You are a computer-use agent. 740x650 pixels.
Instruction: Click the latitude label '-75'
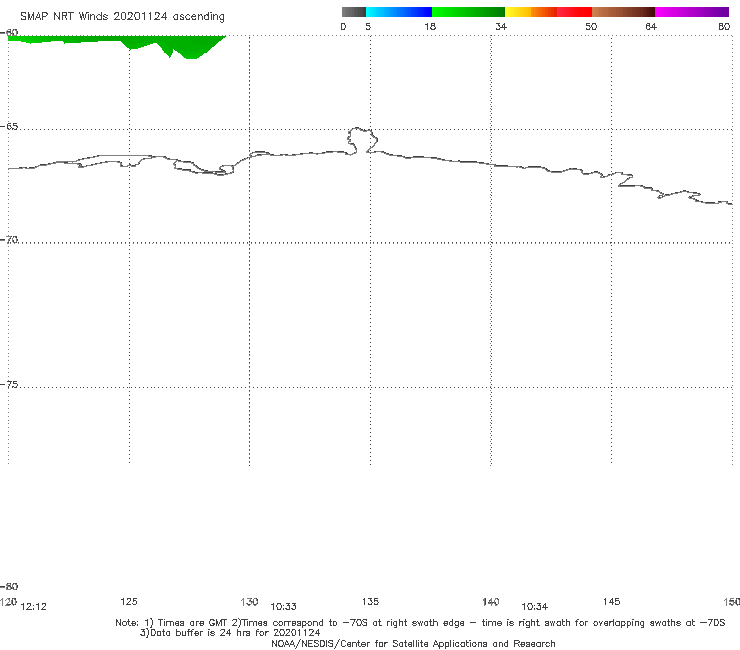(x=9, y=385)
